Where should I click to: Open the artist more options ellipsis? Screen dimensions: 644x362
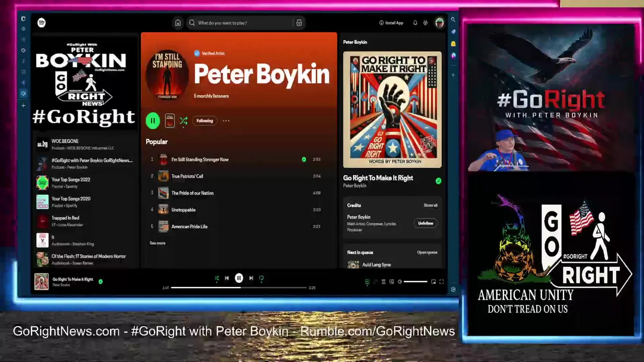pyautogui.click(x=226, y=121)
